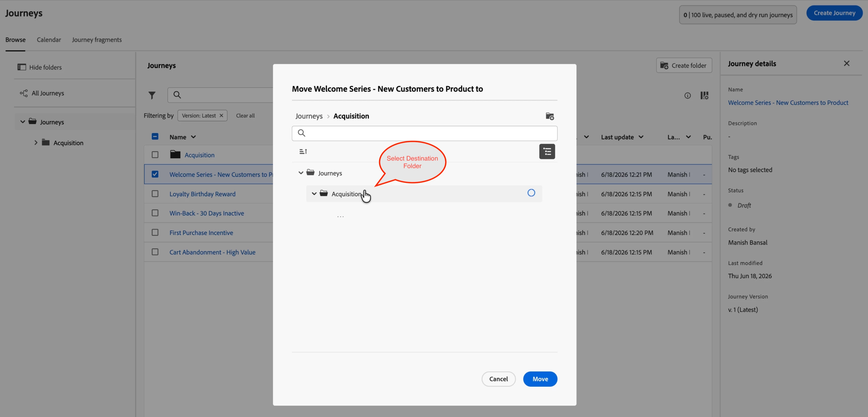Toggle the select-all checkbox in table header
Viewport: 868px width, 417px height.
pos(155,136)
